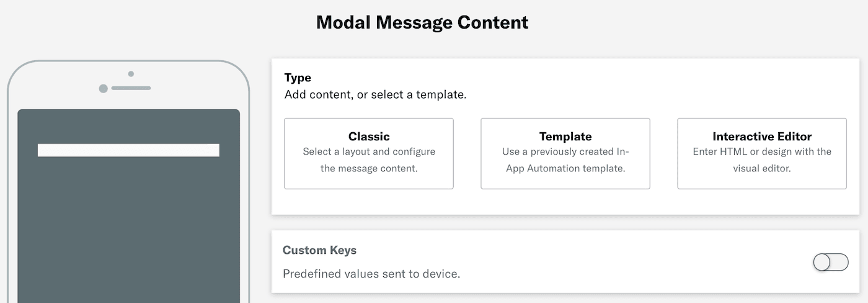The width and height of the screenshot is (868, 303).
Task: Enable the Custom Keys toggle switch
Action: [830, 263]
